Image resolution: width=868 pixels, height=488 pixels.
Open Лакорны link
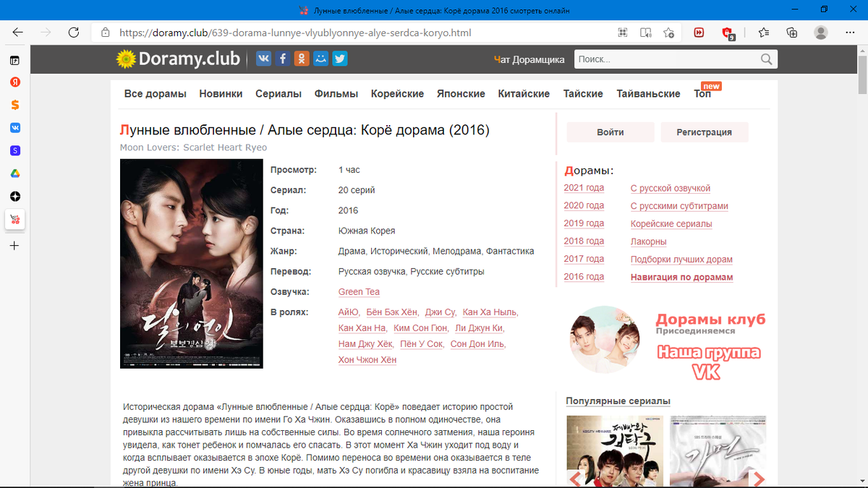point(649,241)
